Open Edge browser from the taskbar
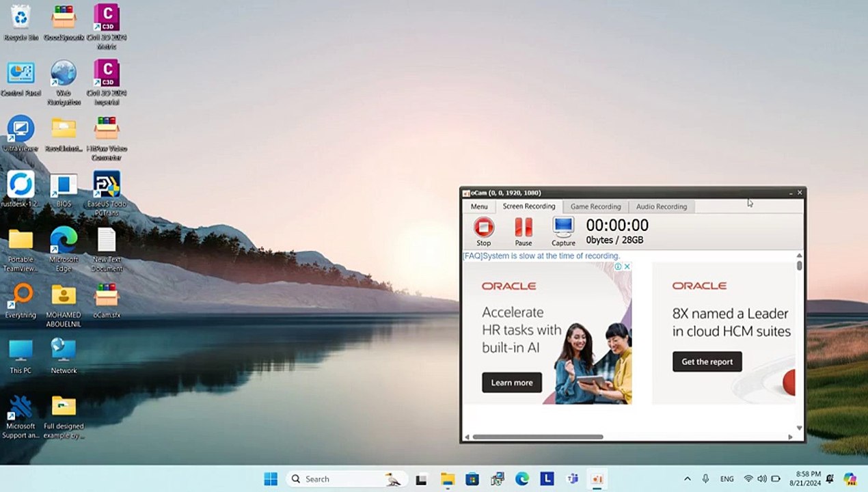The width and height of the screenshot is (868, 492). [522, 479]
